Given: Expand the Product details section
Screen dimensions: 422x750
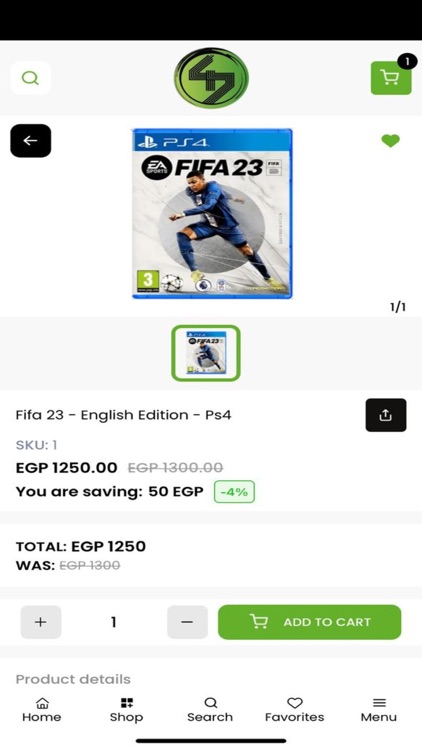Looking at the screenshot, I should click(73, 679).
